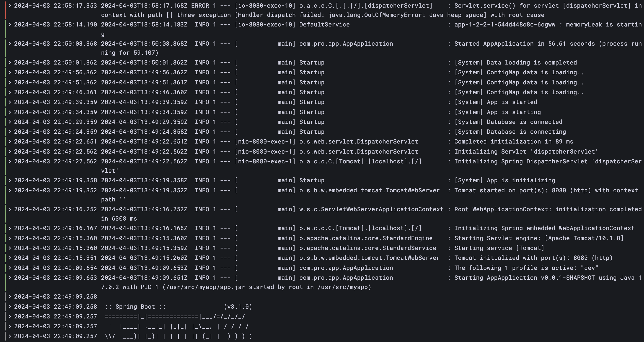The width and height of the screenshot is (644, 342).
Task: Expand the profile is active "dev" row
Action: tap(10, 268)
